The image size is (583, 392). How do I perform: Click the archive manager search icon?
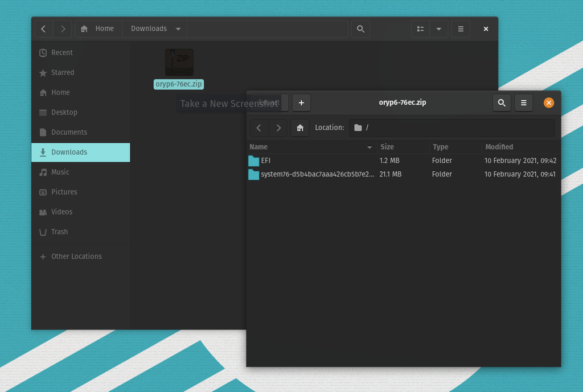coord(501,103)
